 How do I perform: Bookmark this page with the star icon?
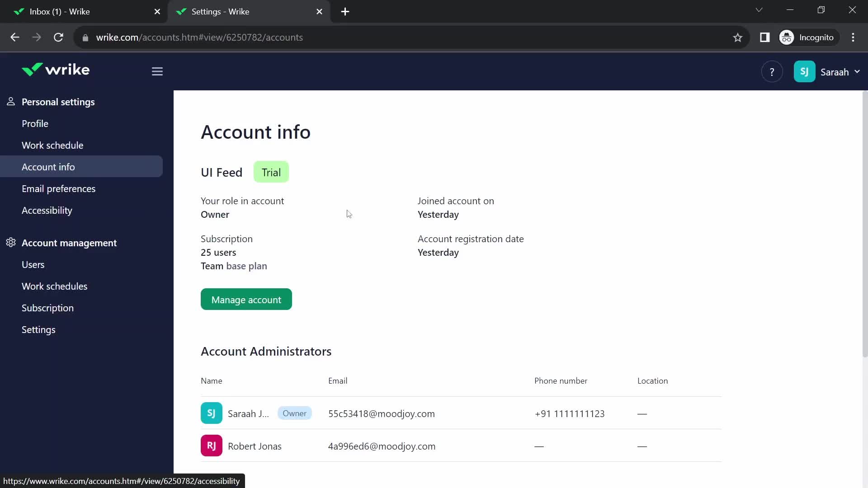(738, 38)
